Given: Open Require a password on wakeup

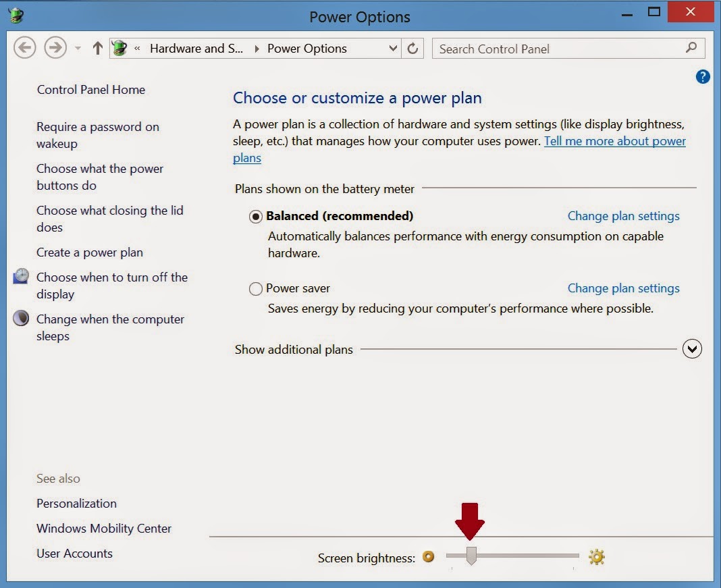Looking at the screenshot, I should coord(98,135).
